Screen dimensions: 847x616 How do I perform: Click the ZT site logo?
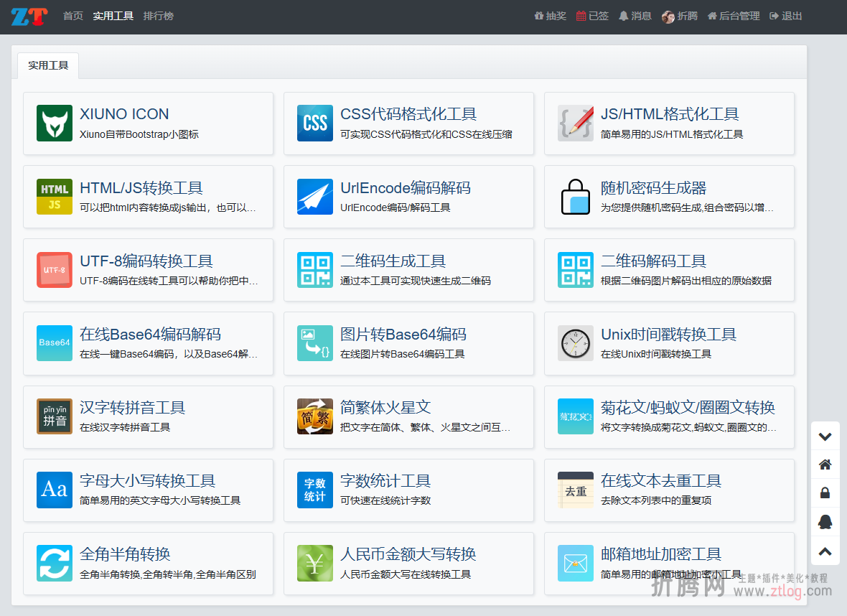[29, 16]
